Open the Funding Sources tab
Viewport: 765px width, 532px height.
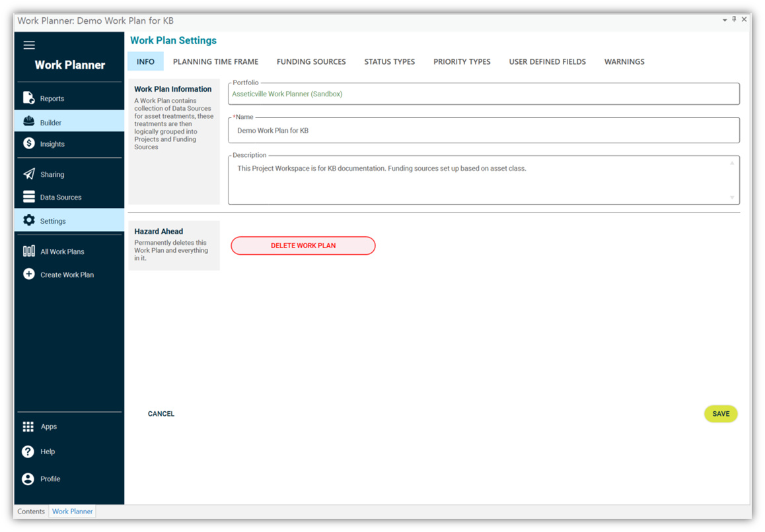[x=311, y=61]
